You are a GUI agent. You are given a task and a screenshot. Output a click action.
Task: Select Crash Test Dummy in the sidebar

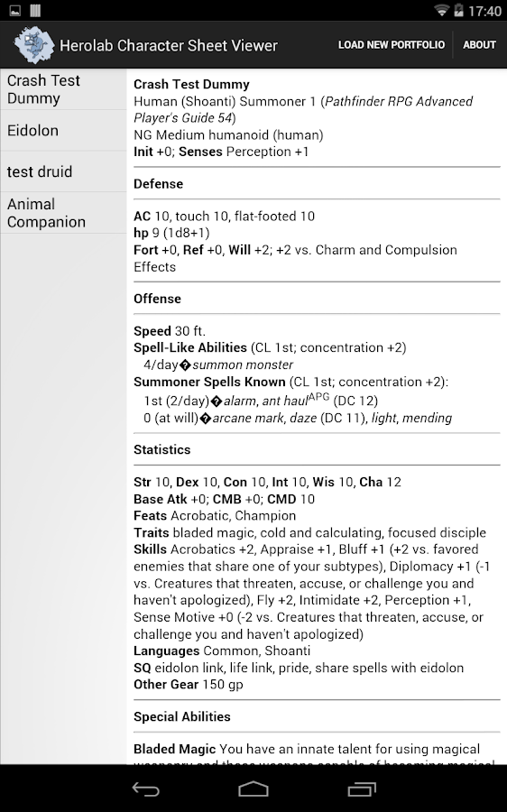63,89
